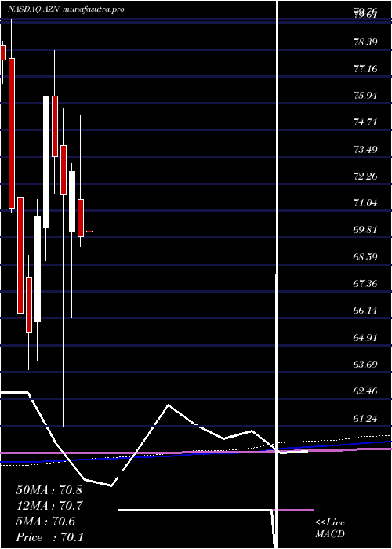Click the '5MA : 70.6' readout
This screenshot has height=549, width=392.
click(45, 522)
